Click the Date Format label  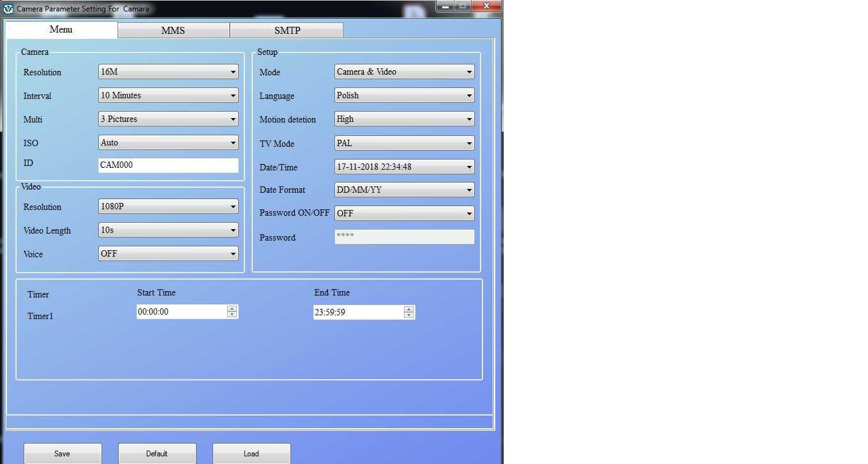click(x=283, y=190)
